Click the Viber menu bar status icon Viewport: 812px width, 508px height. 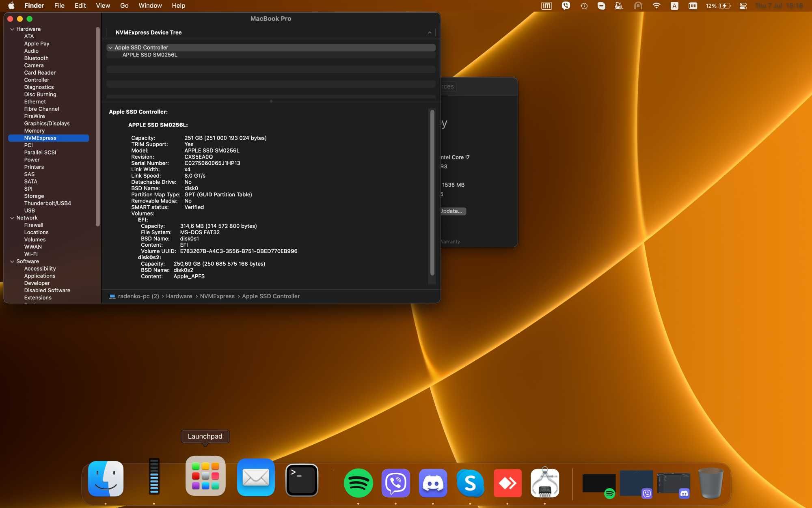coord(566,6)
